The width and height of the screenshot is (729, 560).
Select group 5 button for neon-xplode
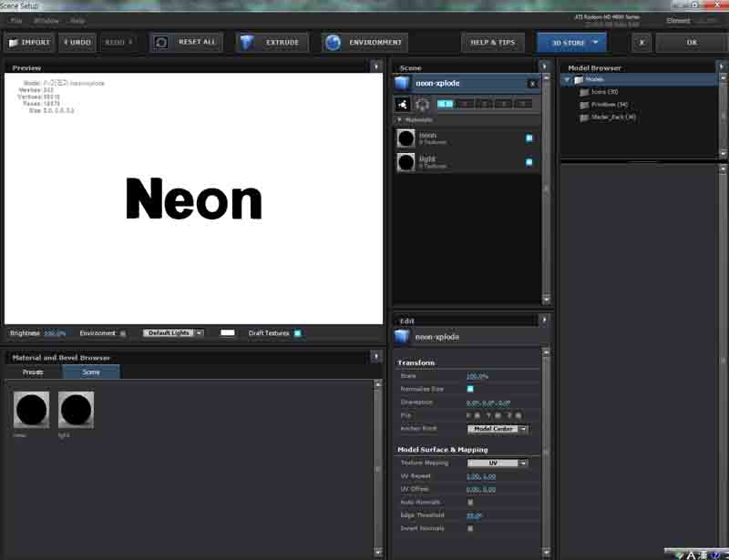(x=523, y=104)
